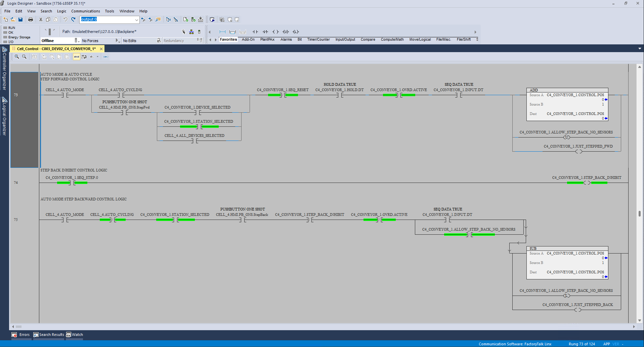
Task: Toggle the ab/c description swap display
Action: [84, 56]
